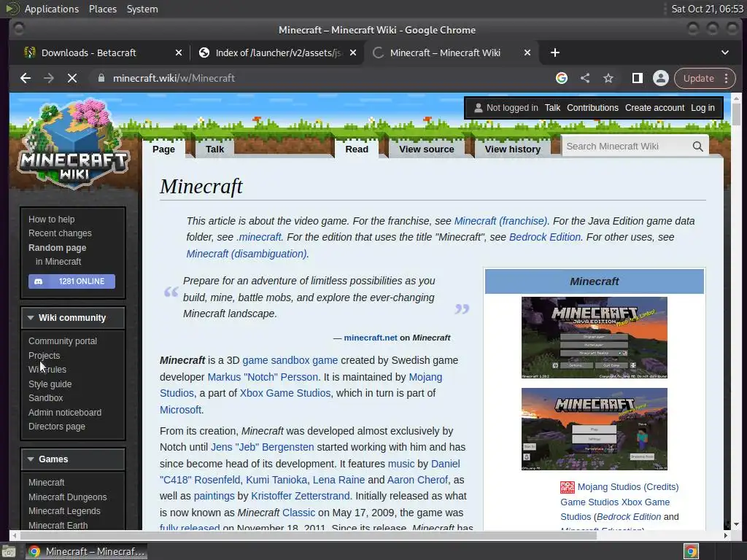Click the padlock site info icon
Image resolution: width=747 pixels, height=560 pixels.
(x=101, y=78)
